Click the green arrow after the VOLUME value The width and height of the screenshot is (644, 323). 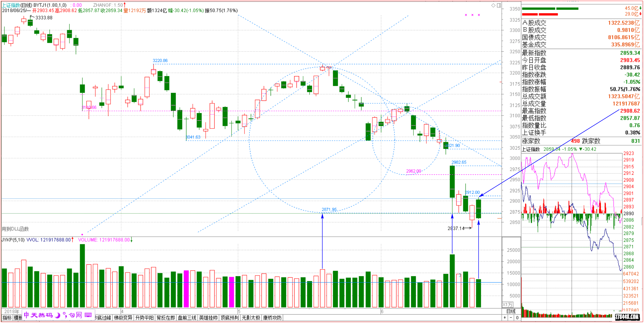(131, 240)
